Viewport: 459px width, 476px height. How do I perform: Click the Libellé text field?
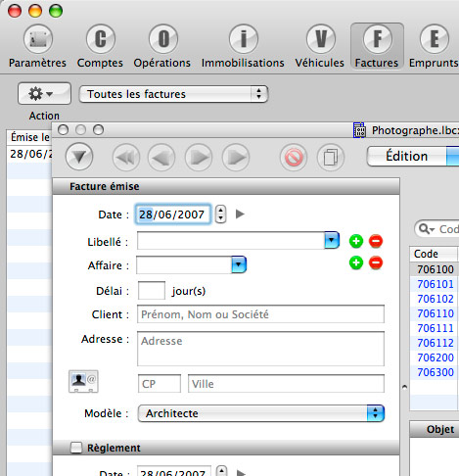[231, 241]
